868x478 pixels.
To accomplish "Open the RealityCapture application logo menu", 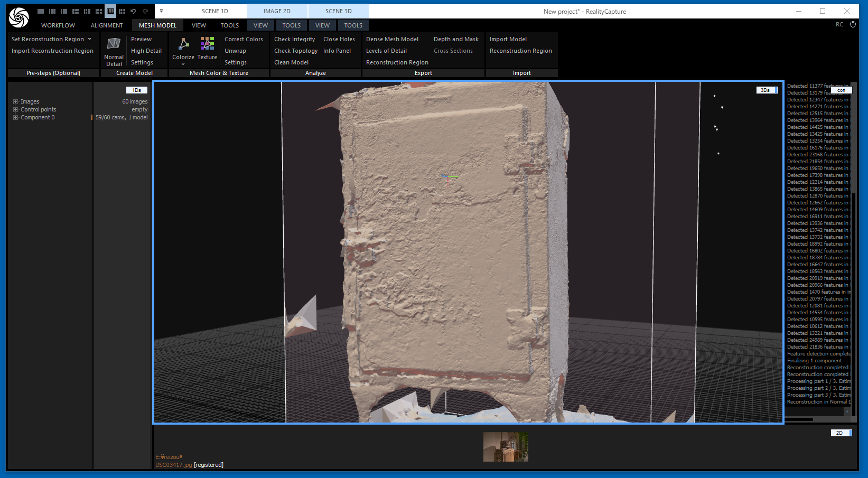I will [x=19, y=17].
